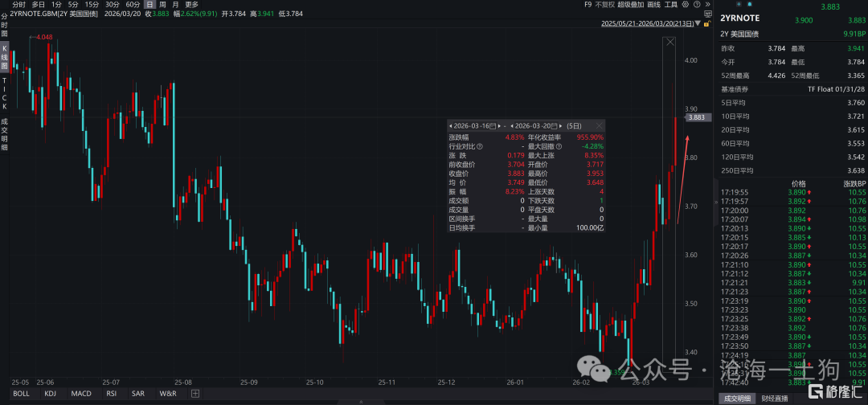The width and height of the screenshot is (868, 405).
Task: Open the 更多 period options
Action: [191, 5]
